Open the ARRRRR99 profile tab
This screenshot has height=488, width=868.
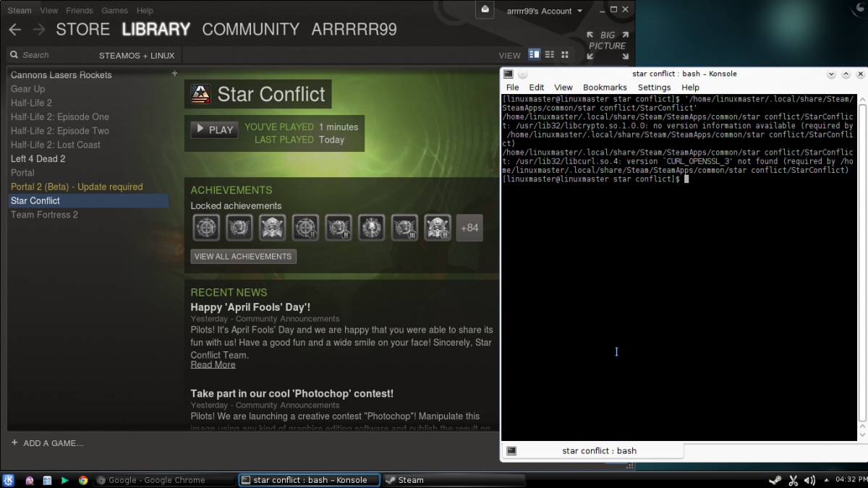[354, 30]
